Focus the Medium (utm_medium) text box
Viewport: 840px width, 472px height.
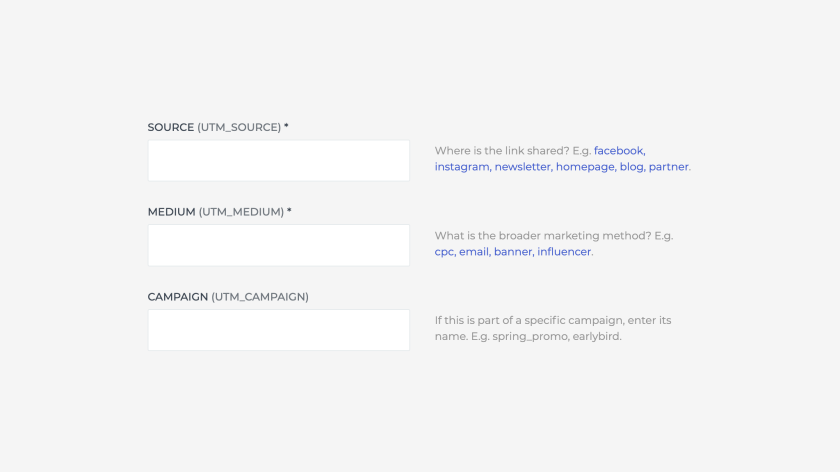[x=278, y=245]
